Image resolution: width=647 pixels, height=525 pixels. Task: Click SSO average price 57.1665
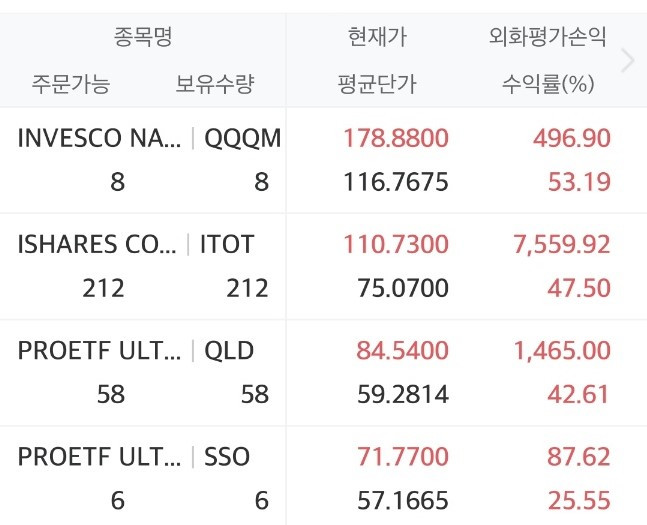pyautogui.click(x=403, y=500)
